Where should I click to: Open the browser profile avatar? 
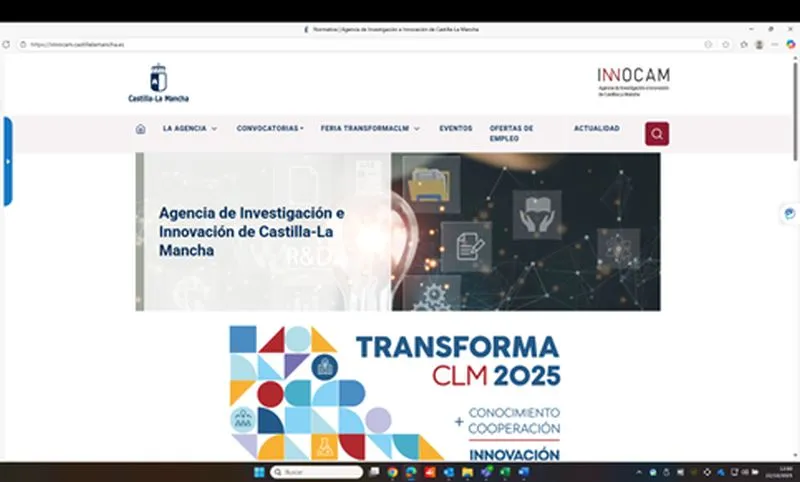[x=759, y=44]
